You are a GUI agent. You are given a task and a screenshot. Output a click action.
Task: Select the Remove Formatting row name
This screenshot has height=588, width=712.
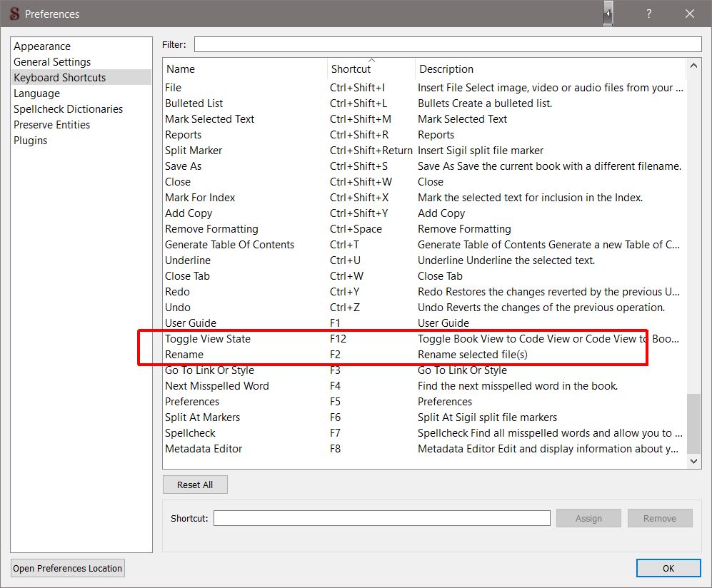click(211, 229)
